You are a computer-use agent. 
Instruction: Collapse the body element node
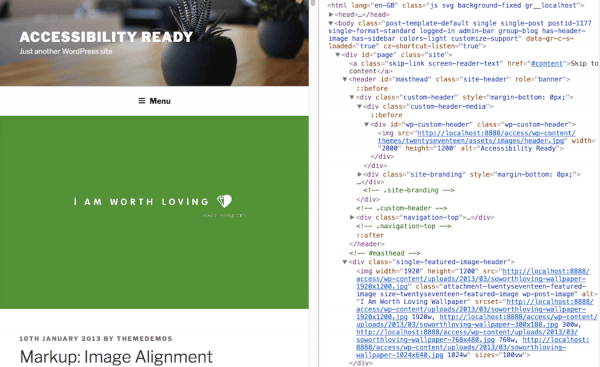click(331, 23)
